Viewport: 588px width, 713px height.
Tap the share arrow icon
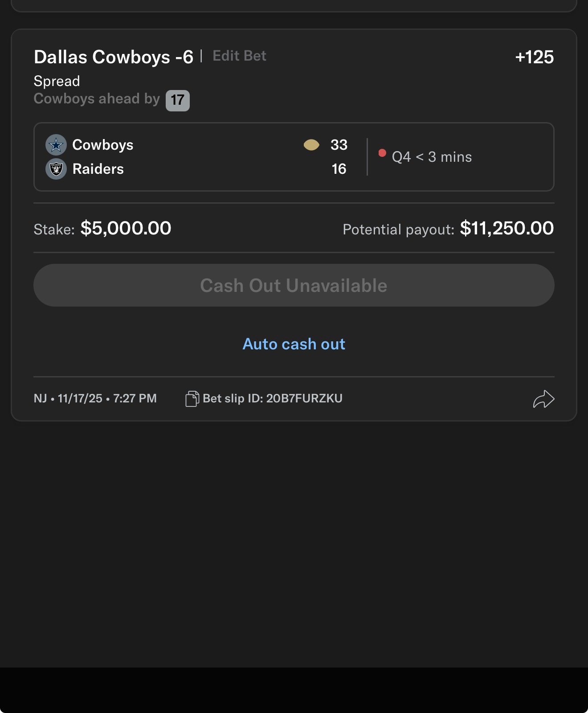point(543,399)
